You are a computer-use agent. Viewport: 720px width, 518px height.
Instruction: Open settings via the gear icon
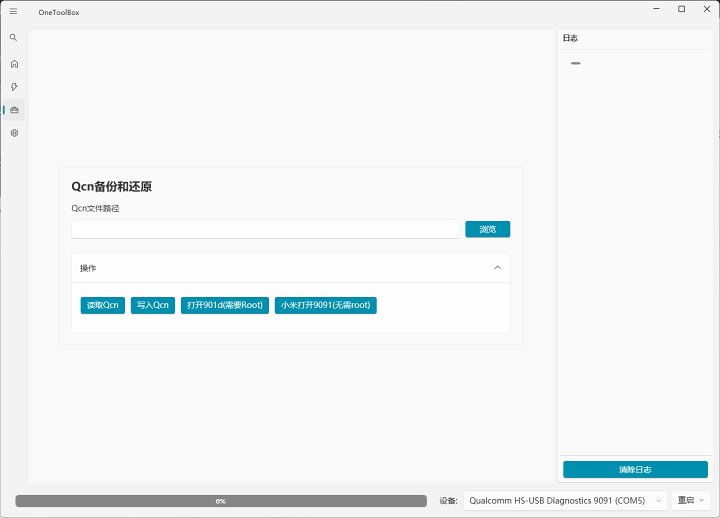[14, 133]
